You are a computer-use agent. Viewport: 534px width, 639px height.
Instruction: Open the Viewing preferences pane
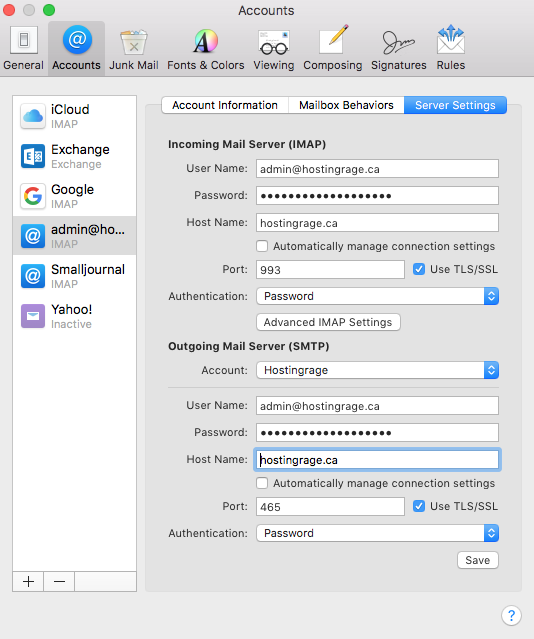tap(274, 48)
